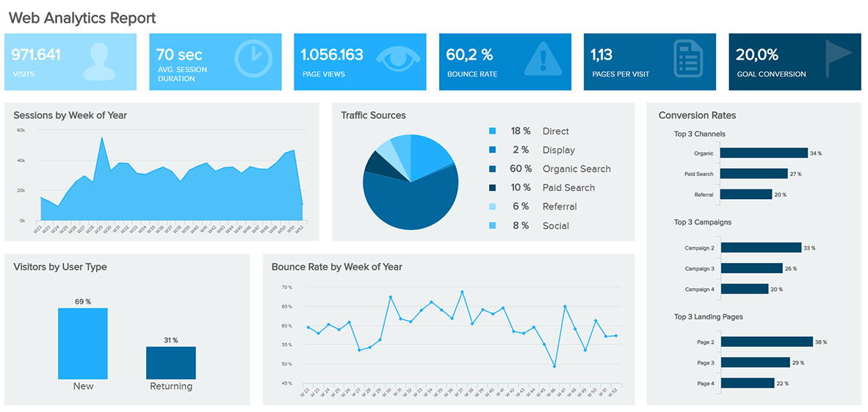This screenshot has height=412, width=868.
Task: Click the Page 2 landing page bar
Action: [x=766, y=342]
